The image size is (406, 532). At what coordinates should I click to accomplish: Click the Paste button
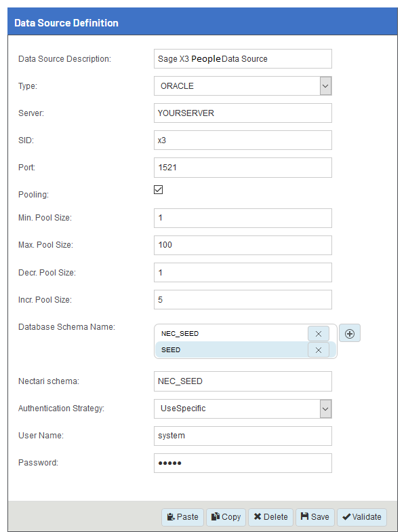click(183, 517)
